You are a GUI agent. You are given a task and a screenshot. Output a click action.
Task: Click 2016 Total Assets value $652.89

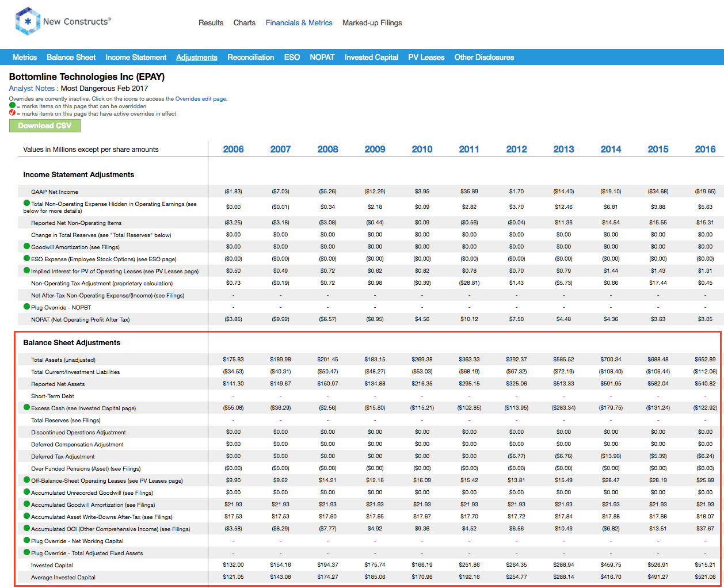point(705,360)
